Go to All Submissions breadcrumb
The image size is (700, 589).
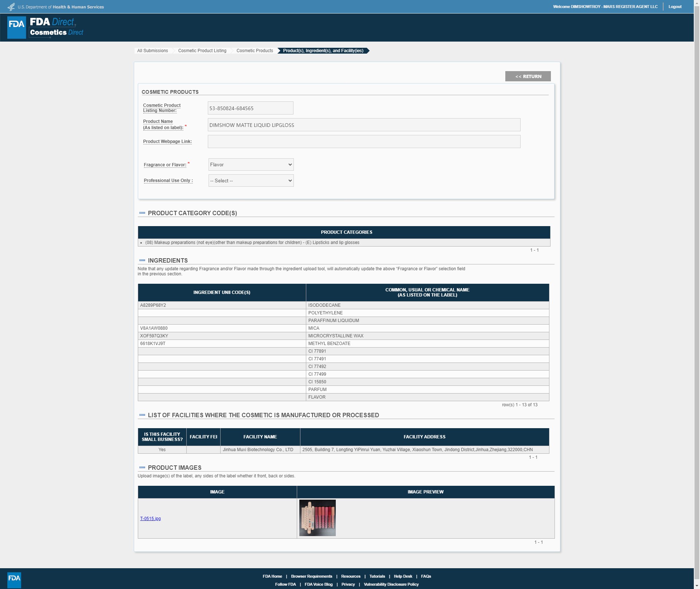(152, 51)
